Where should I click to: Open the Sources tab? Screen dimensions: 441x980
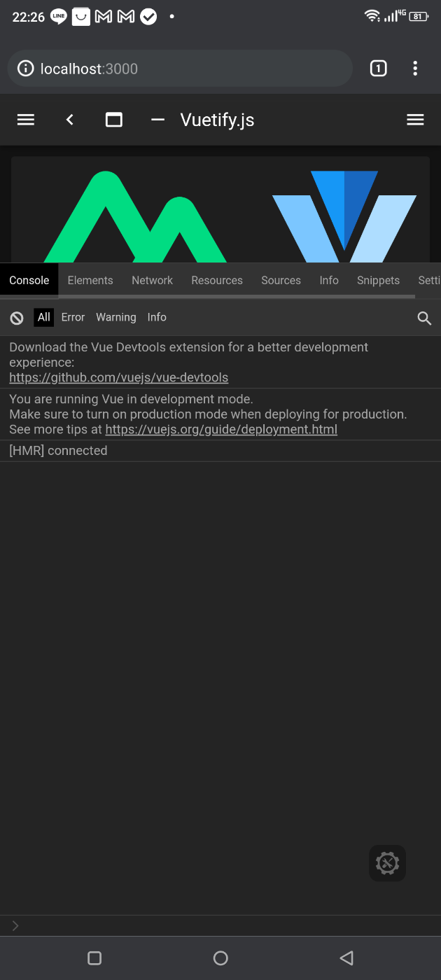coord(281,280)
